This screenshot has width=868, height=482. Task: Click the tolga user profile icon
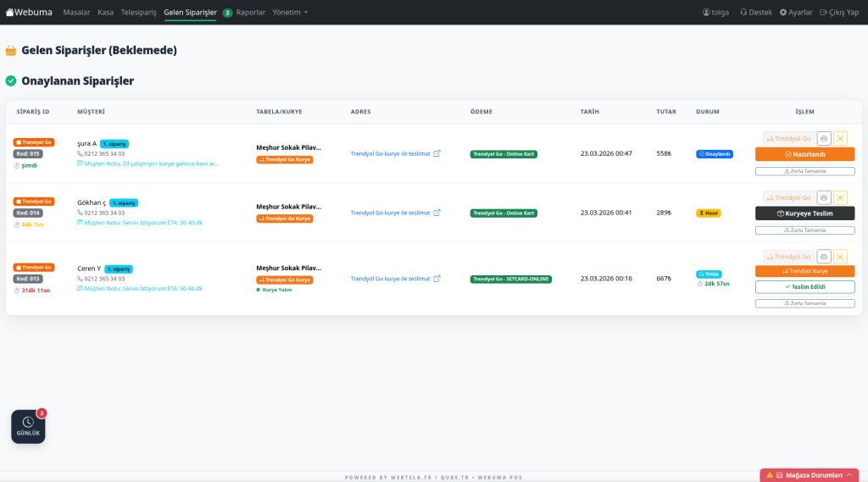(x=707, y=13)
